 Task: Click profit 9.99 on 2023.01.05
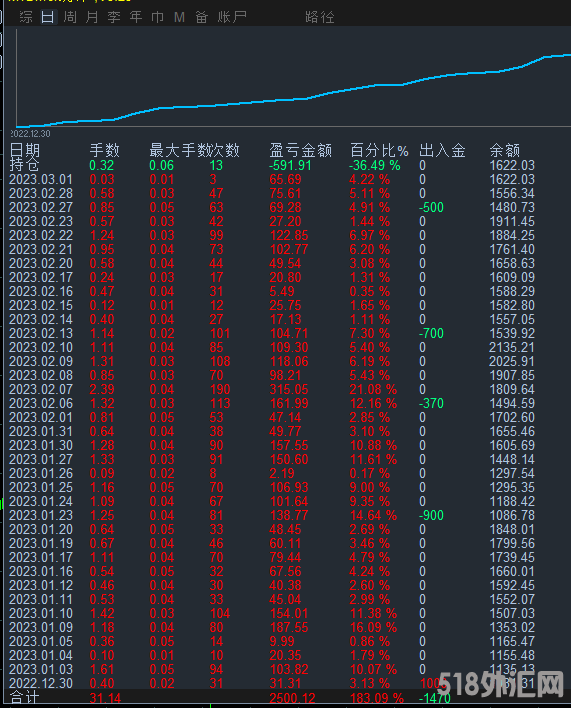(282, 641)
